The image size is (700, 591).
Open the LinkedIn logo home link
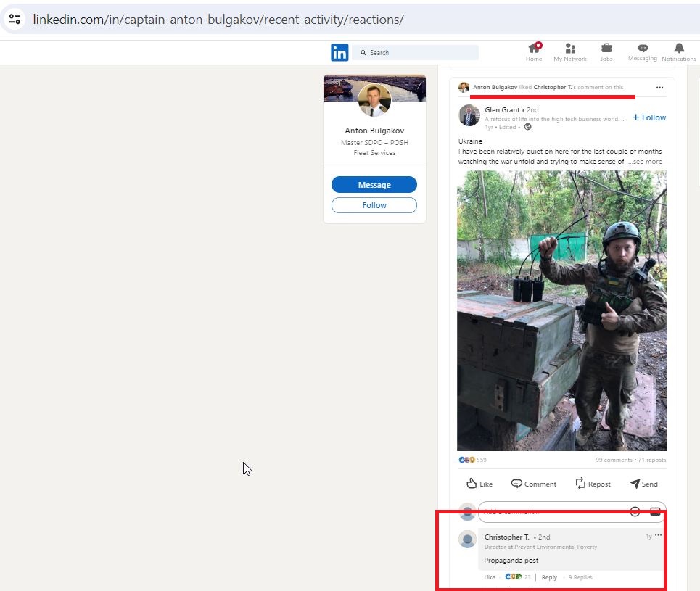(x=339, y=53)
